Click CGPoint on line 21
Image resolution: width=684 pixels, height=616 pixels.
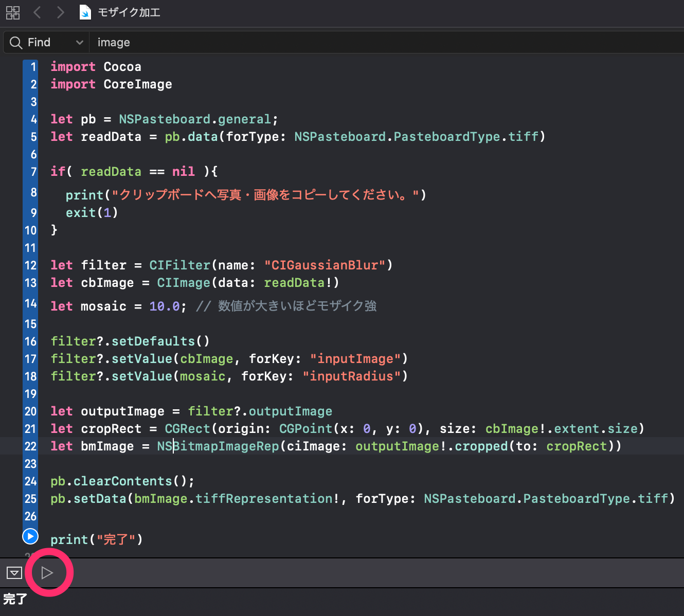[306, 429]
